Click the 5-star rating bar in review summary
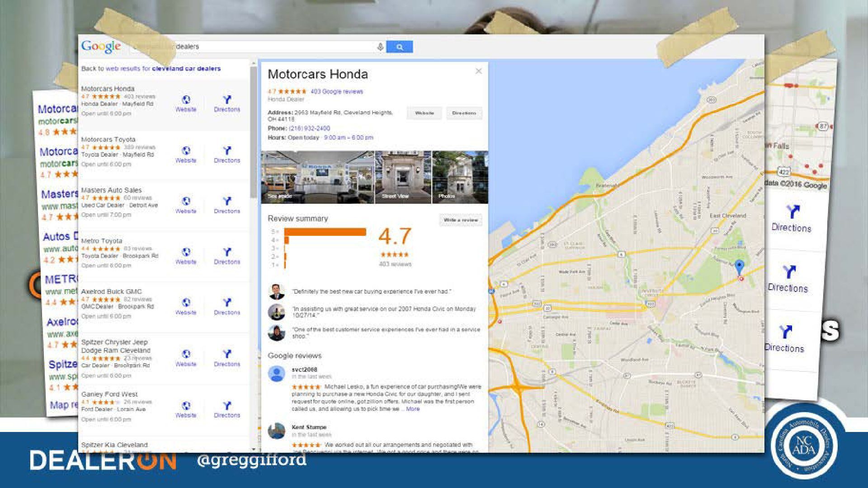The width and height of the screenshot is (868, 488). pyautogui.click(x=325, y=232)
